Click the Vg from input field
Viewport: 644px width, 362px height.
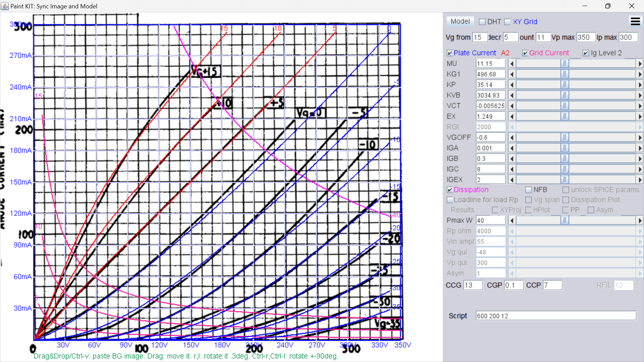[480, 37]
